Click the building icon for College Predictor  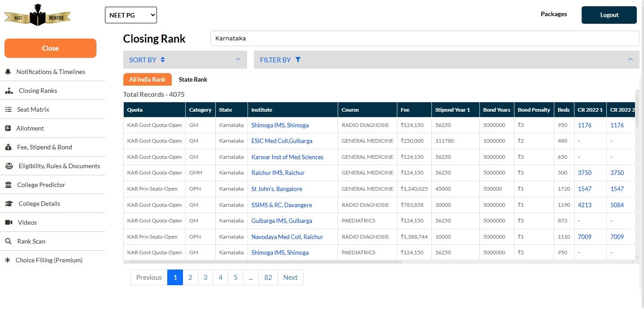click(8, 185)
